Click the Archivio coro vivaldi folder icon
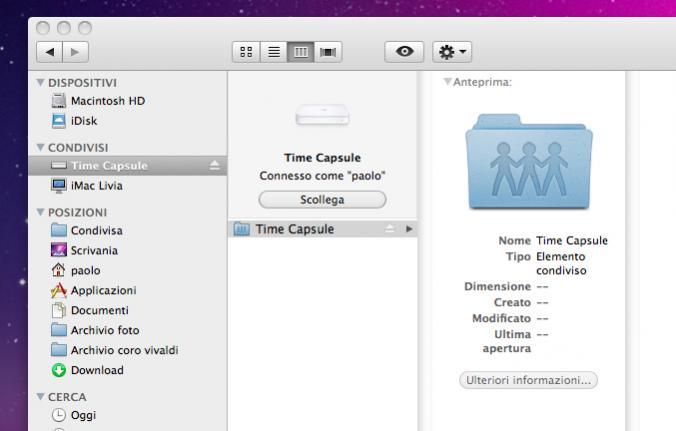 [59, 350]
